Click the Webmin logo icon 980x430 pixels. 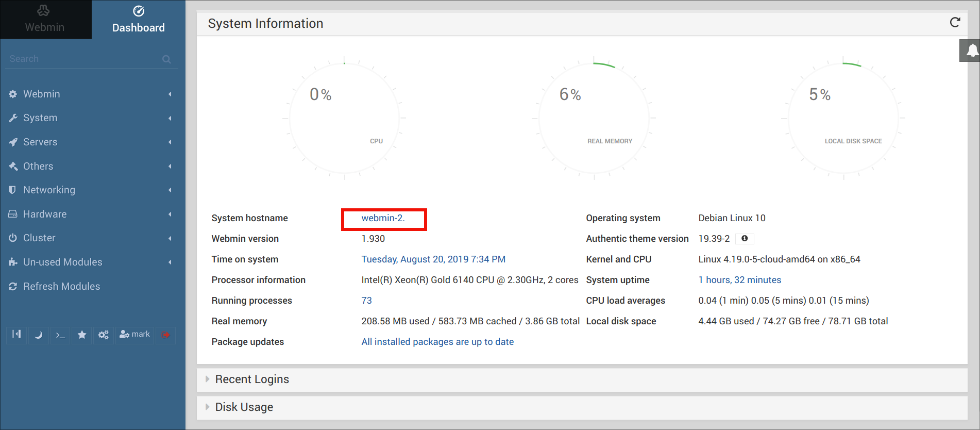44,10
